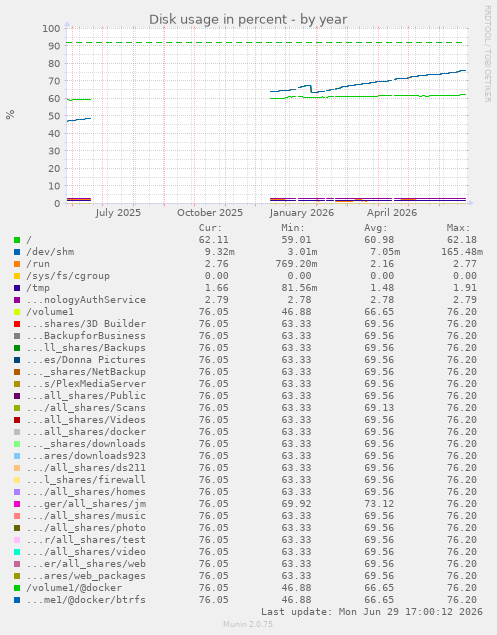Select the /tmp legend label

pyautogui.click(x=38, y=288)
